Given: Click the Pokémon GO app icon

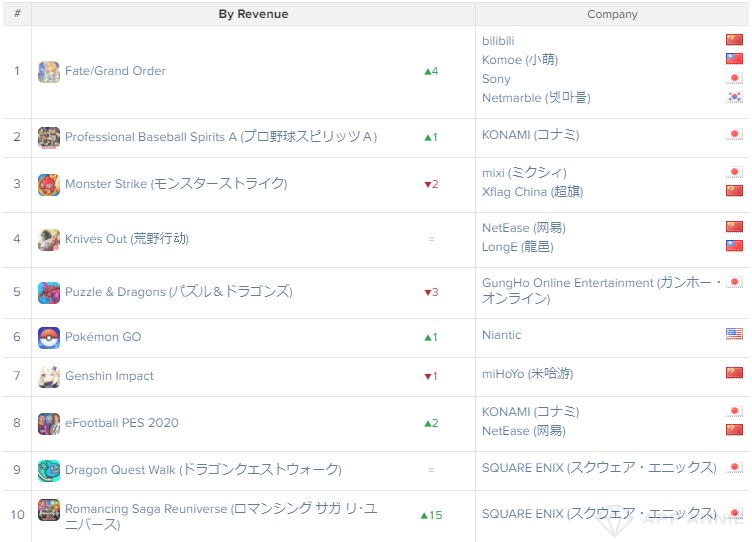Looking at the screenshot, I should (x=49, y=338).
